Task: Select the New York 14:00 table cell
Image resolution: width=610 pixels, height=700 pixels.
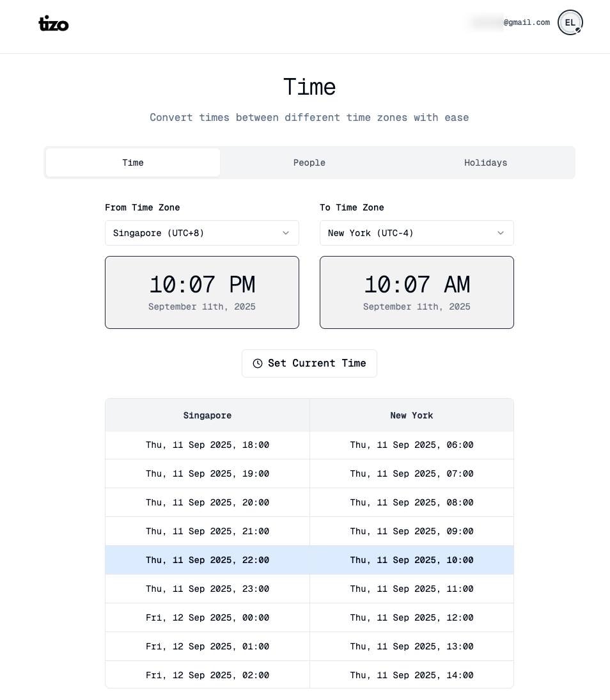Action: (x=411, y=675)
